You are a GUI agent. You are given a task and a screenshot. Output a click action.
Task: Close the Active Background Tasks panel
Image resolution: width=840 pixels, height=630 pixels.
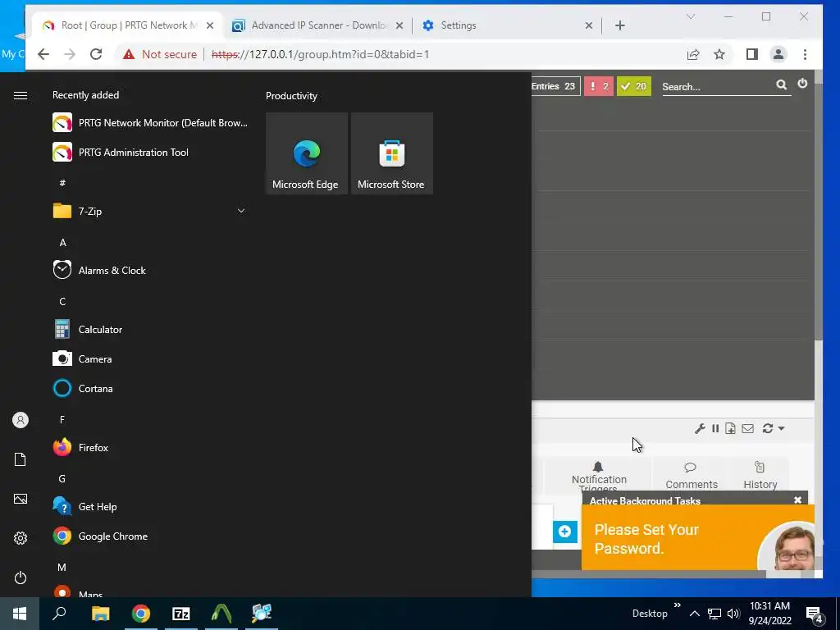tap(797, 500)
